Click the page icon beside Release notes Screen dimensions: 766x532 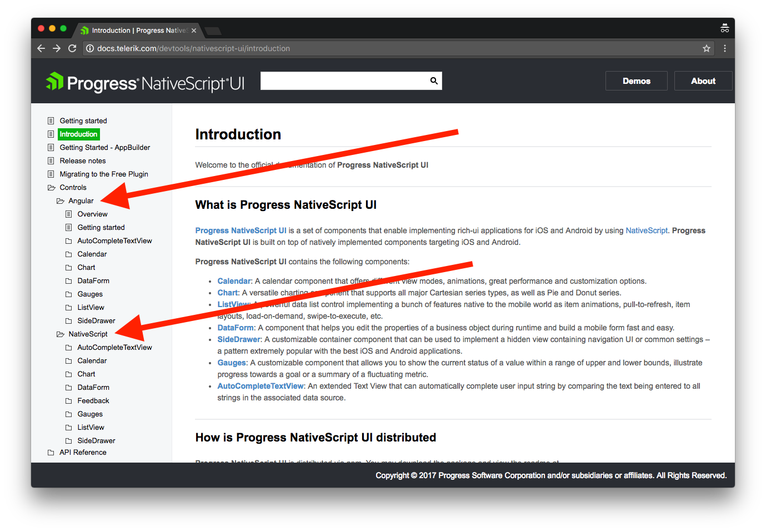pyautogui.click(x=51, y=160)
